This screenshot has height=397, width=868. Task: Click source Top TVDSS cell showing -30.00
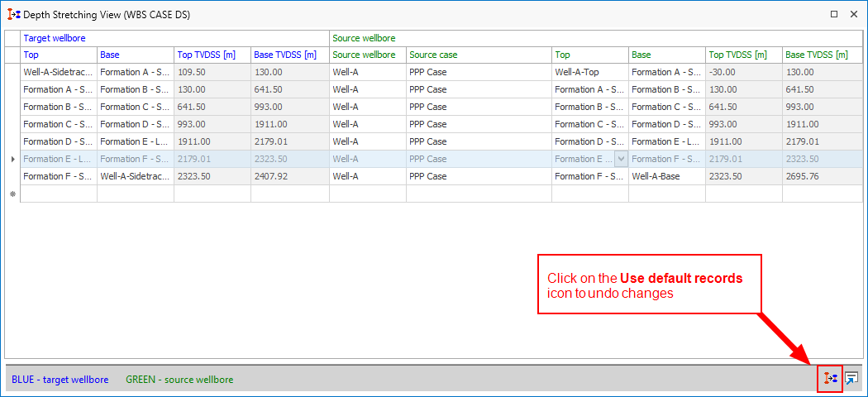click(743, 72)
